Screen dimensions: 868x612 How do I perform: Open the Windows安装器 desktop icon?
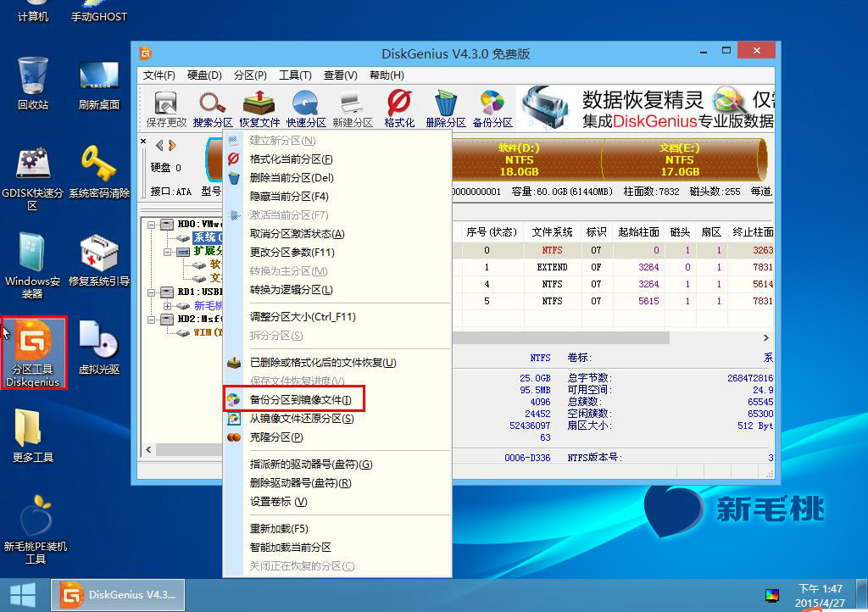point(33,265)
